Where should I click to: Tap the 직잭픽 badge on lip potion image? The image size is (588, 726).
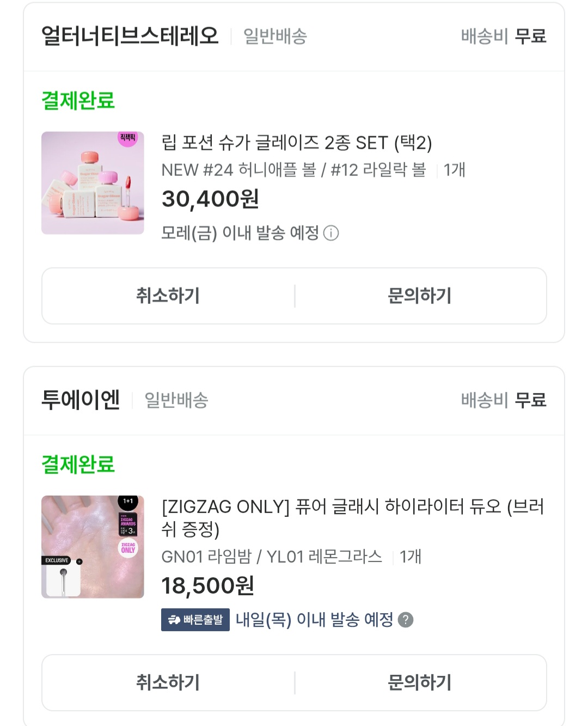(127, 138)
